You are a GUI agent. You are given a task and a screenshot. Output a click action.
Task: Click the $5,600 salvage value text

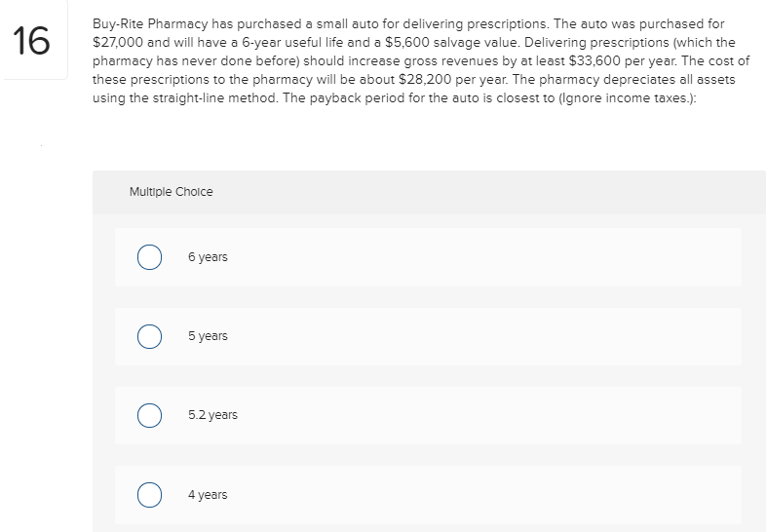pos(407,43)
